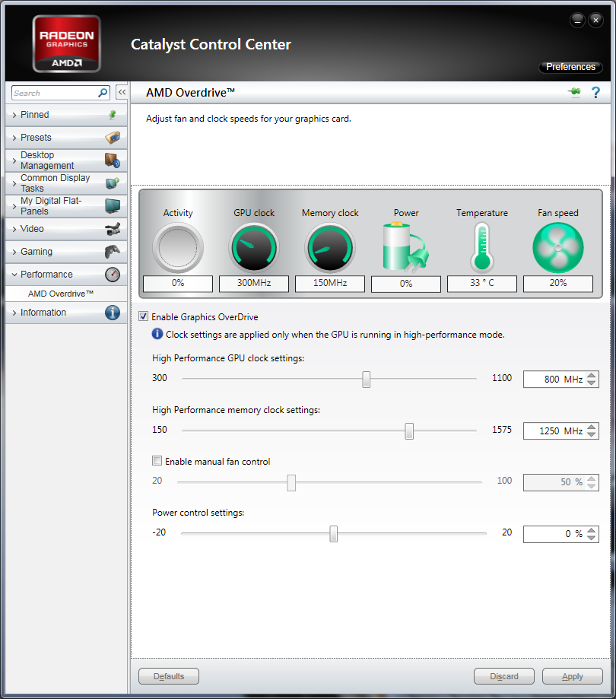The image size is (616, 699).
Task: Minimize the Catalyst Control Center window
Action: click(x=577, y=20)
